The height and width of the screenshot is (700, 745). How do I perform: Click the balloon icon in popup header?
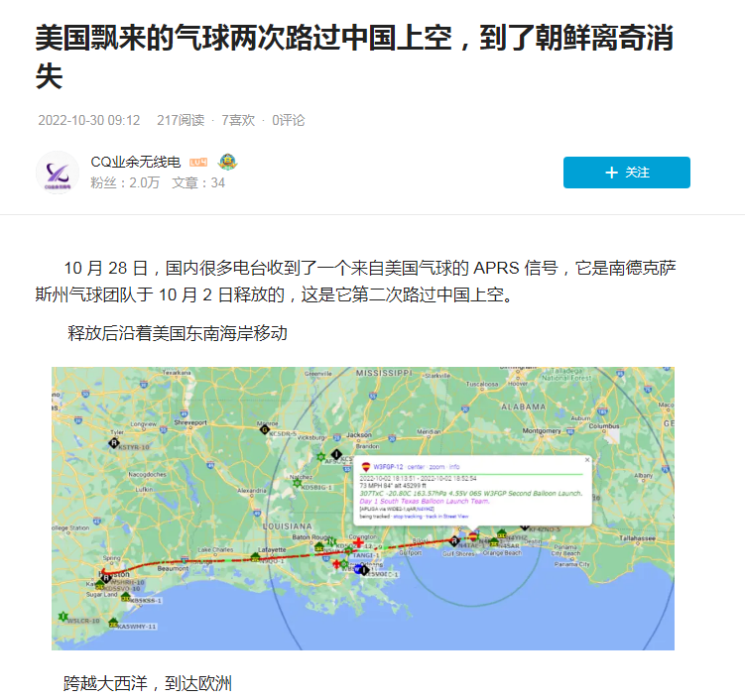(366, 467)
